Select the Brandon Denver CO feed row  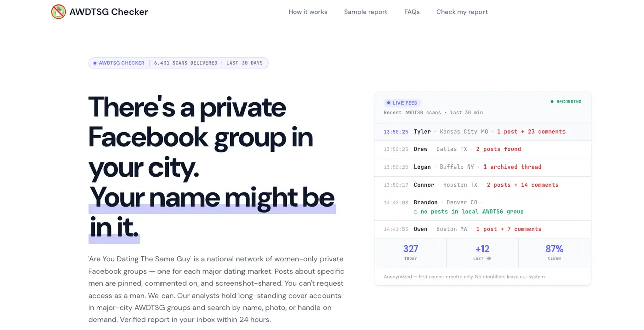(482, 207)
